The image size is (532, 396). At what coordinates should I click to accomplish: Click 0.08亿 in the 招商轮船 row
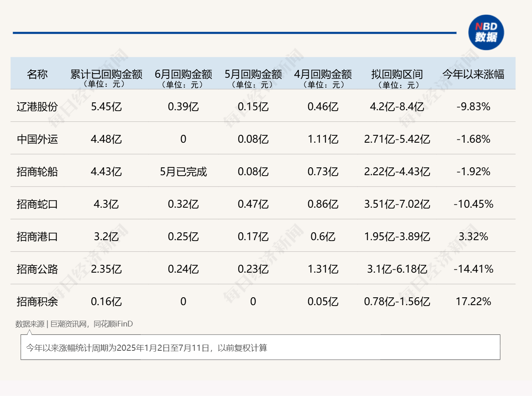click(253, 172)
